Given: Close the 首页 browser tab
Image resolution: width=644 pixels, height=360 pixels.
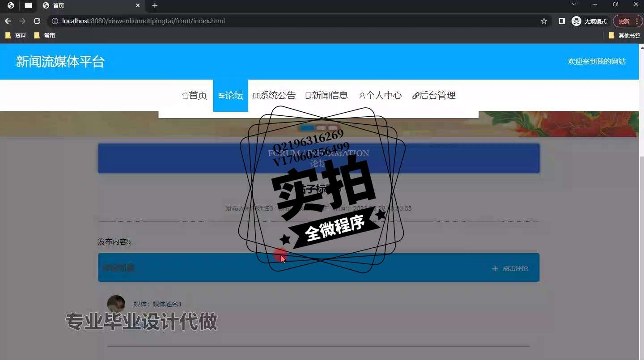Looking at the screenshot, I should coord(138,5).
